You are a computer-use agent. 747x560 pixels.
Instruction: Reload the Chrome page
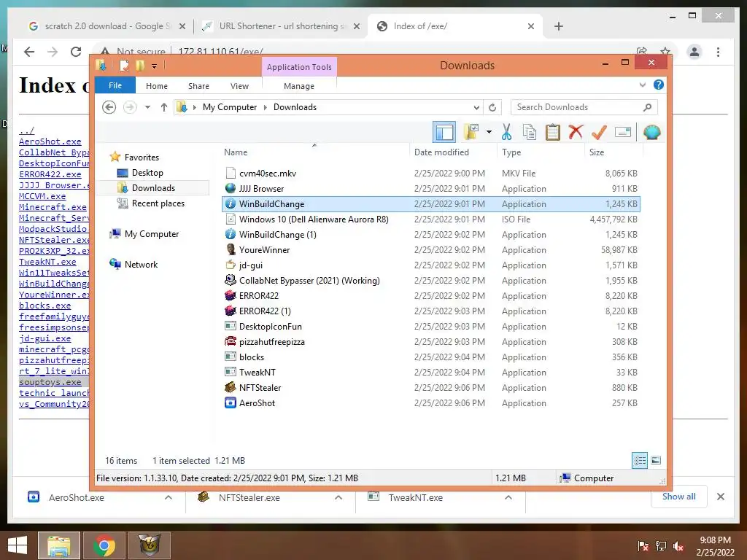[x=76, y=52]
